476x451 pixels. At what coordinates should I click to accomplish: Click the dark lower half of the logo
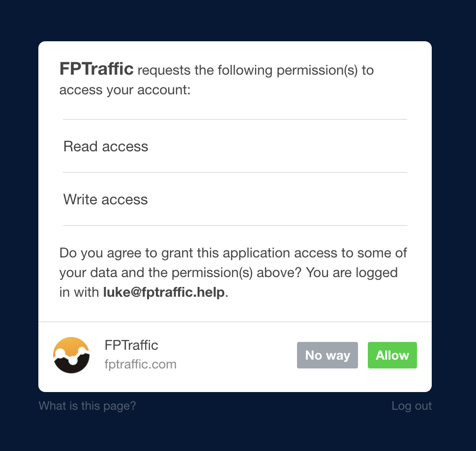point(72,367)
